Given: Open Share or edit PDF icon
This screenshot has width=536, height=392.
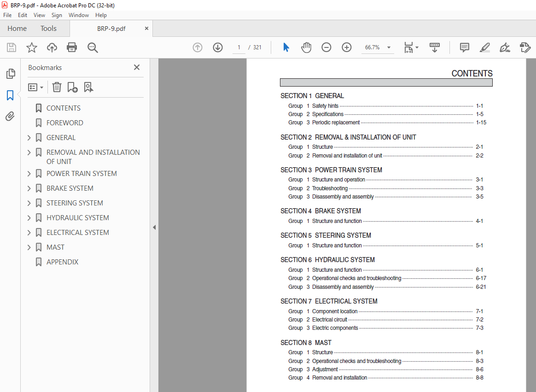Looking at the screenshot, I should click(x=525, y=47).
